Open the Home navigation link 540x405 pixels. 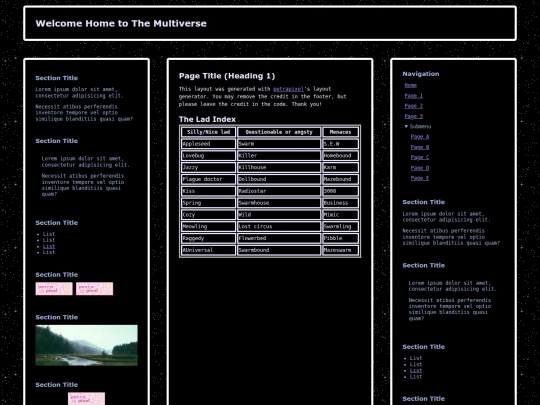click(411, 85)
